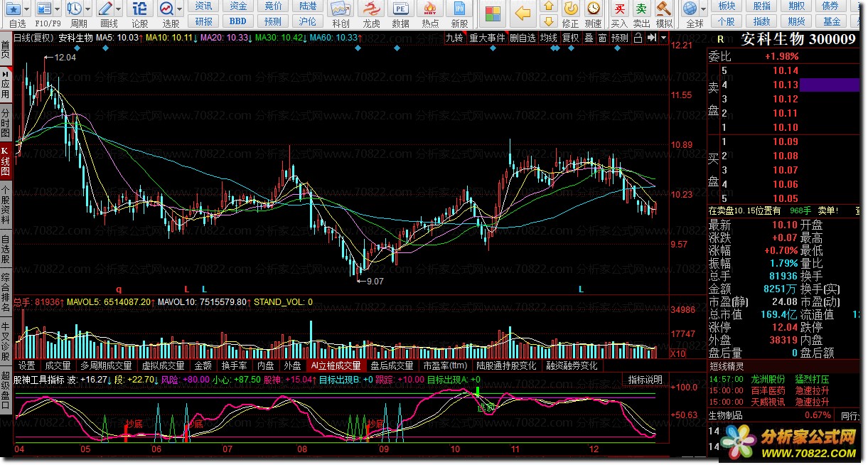Screen dimensions: 868x465
Task: Expand the 周期 period dropdown arrow
Action: 87,9
